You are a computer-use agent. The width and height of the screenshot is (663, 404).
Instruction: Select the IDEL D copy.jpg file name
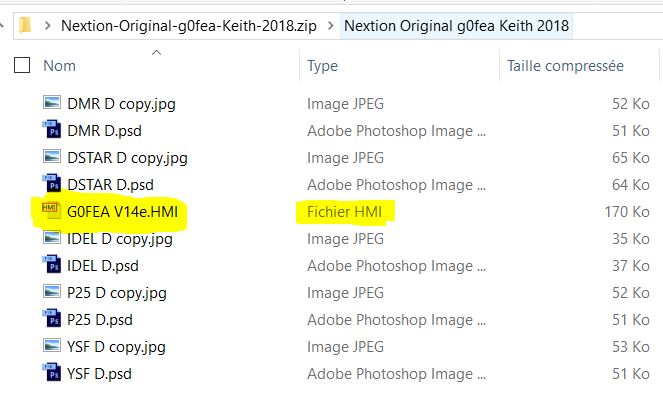click(x=120, y=239)
